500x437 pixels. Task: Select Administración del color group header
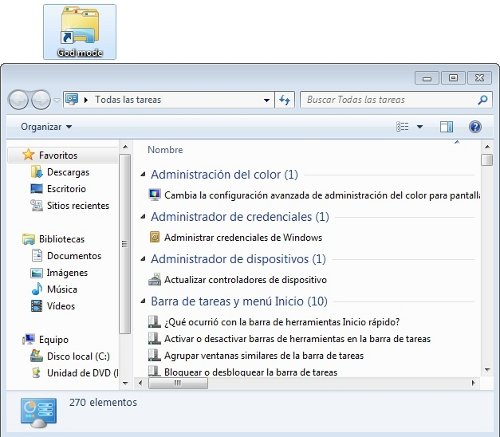(224, 174)
